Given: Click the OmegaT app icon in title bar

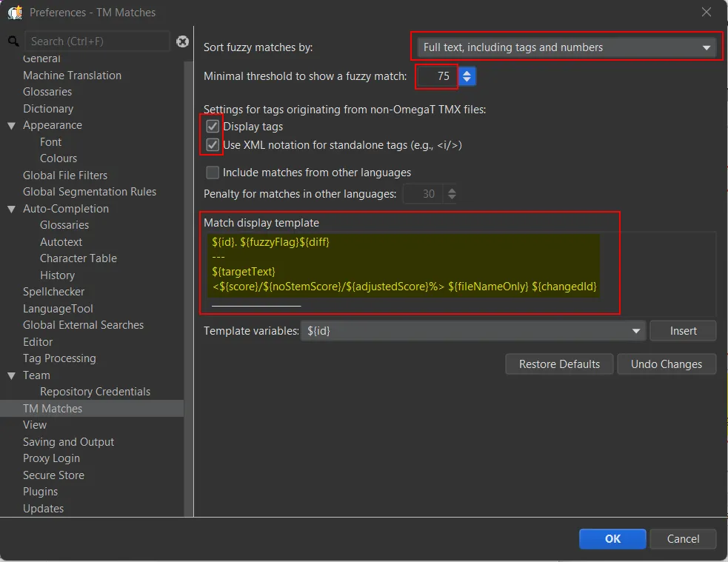Looking at the screenshot, I should pos(13,12).
